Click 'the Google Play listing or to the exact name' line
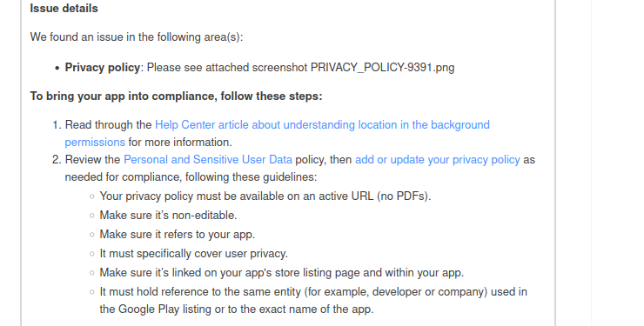 [237, 309]
